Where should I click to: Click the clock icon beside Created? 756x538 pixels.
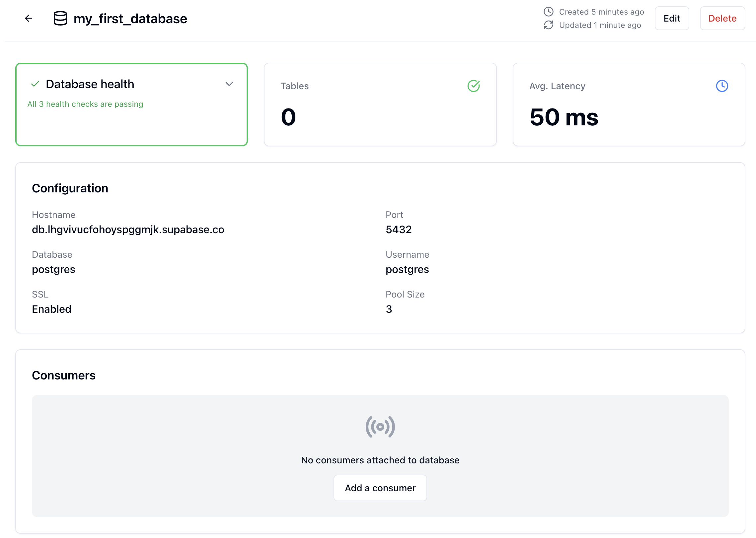(549, 12)
